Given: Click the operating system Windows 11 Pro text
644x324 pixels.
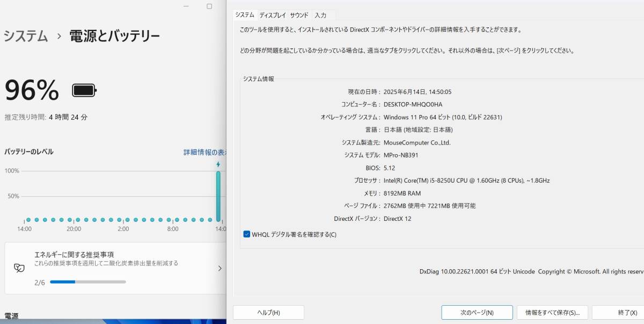Looking at the screenshot, I should [x=443, y=117].
